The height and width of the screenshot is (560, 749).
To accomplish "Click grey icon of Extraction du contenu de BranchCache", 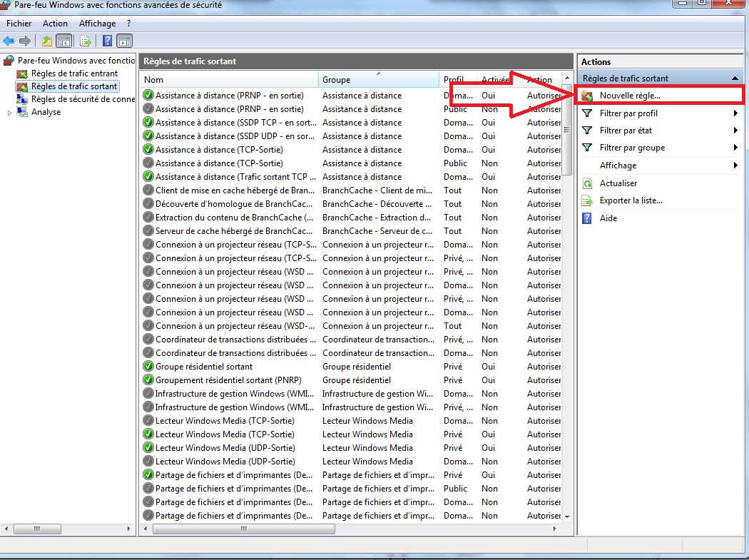I will point(148,218).
